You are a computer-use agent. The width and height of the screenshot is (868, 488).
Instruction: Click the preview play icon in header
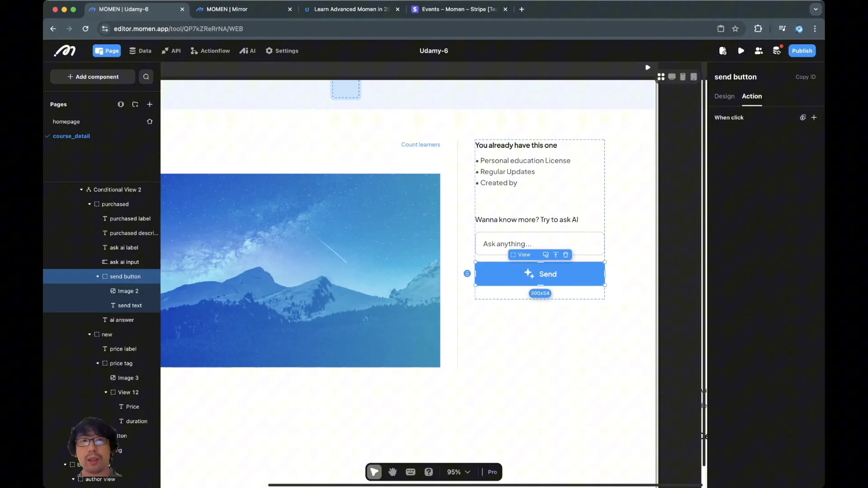tap(741, 51)
